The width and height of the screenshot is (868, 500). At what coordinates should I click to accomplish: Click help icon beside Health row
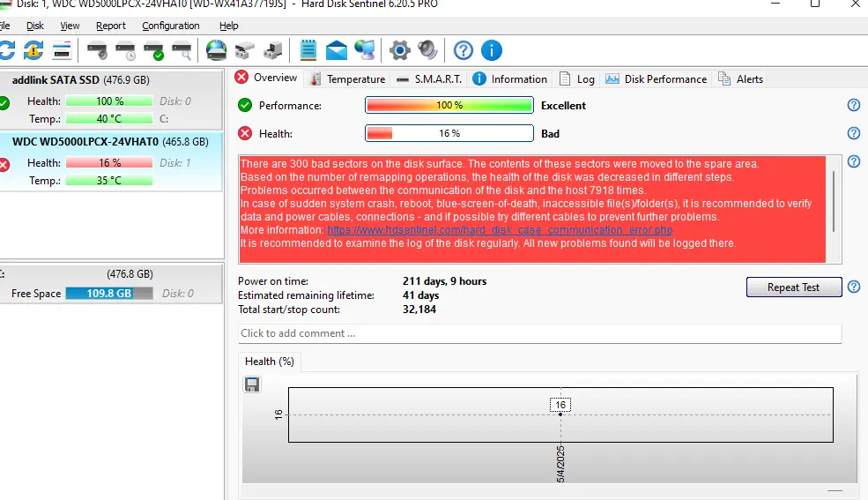(854, 133)
